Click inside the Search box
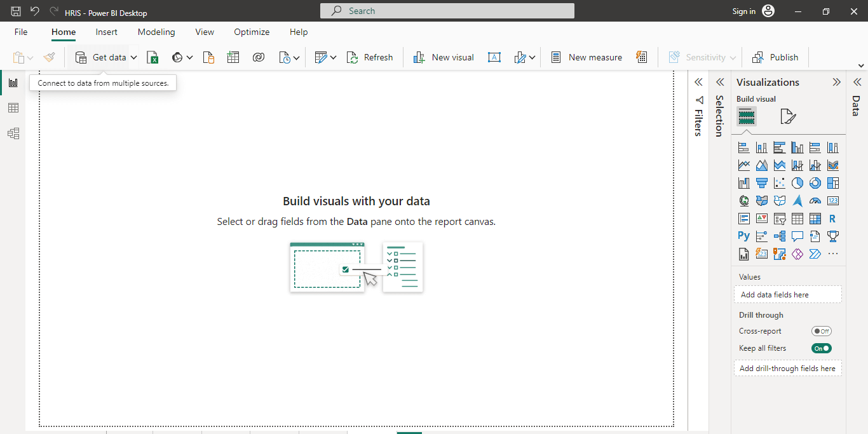 click(x=447, y=10)
